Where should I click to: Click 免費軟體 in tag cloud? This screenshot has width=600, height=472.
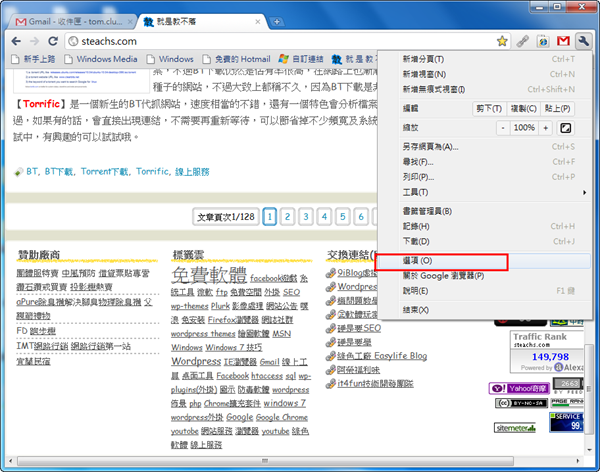coord(209,274)
